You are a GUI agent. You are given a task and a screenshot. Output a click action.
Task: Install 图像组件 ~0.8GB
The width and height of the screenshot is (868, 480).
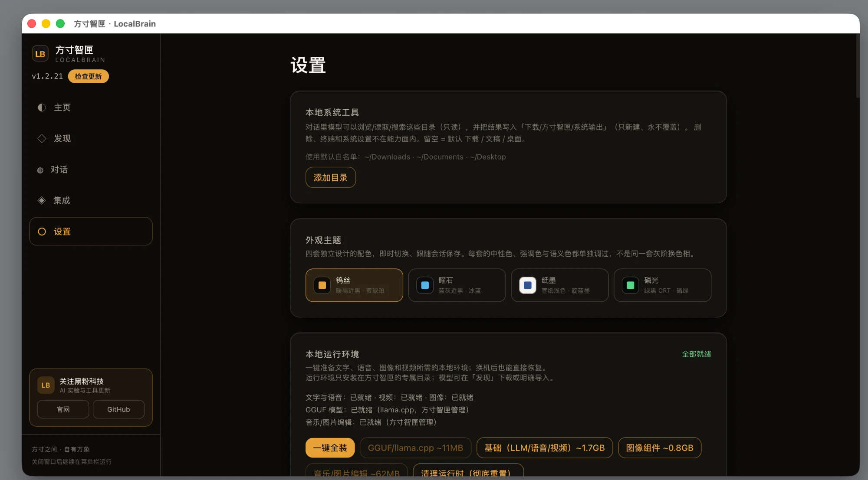click(659, 448)
